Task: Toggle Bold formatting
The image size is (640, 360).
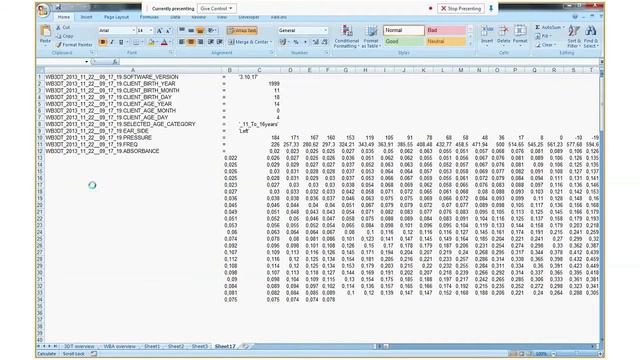Action: (102, 42)
